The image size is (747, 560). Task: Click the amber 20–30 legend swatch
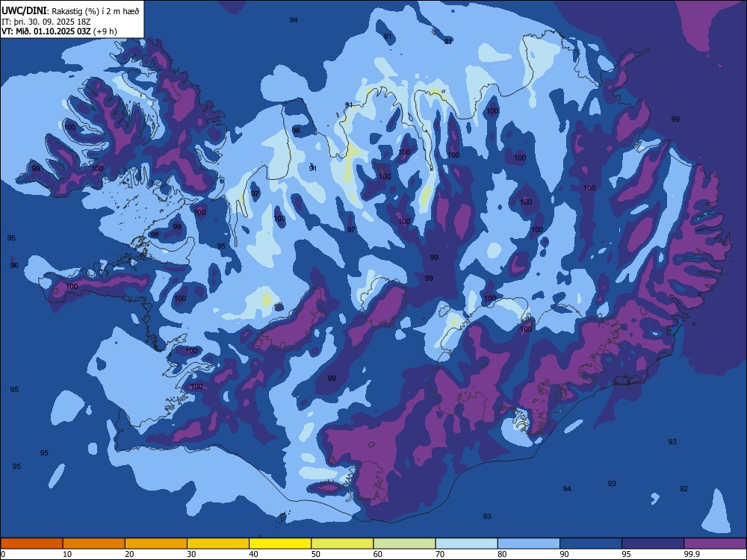pos(156,544)
